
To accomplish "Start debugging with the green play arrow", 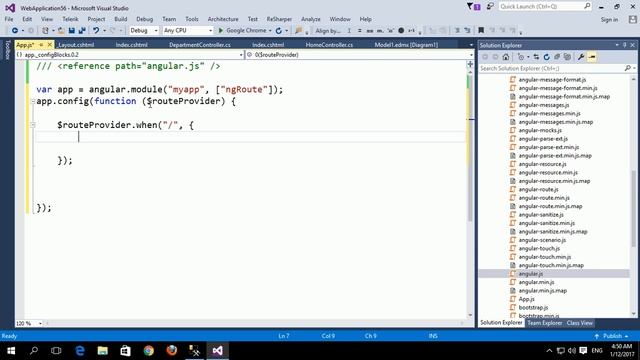I will click(221, 31).
